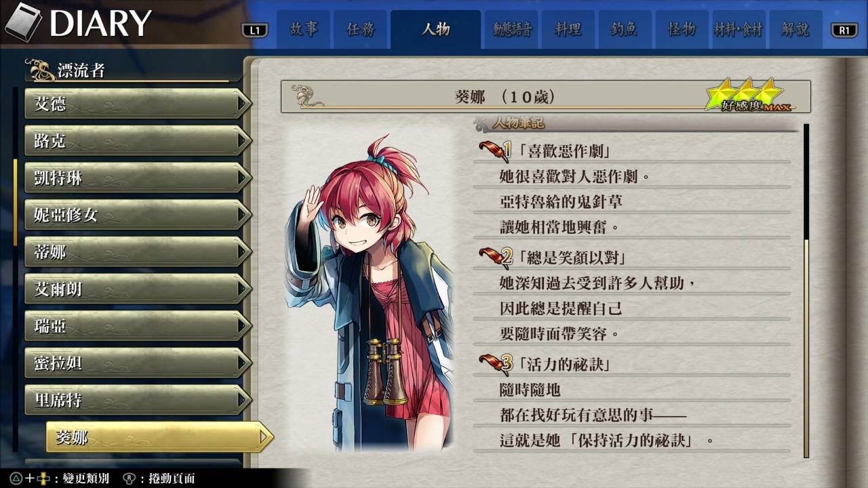The height and width of the screenshot is (488, 868).
Task: Click the R1 shoulder button icon
Action: tap(844, 30)
